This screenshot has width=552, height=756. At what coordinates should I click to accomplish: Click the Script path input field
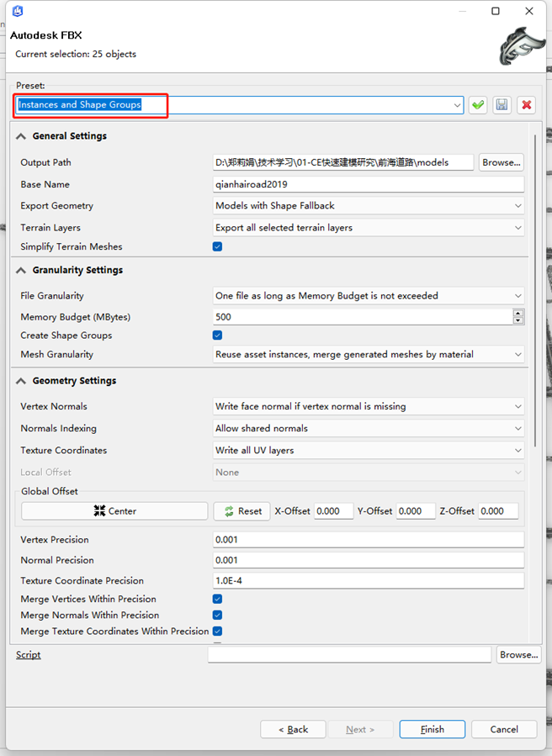(x=350, y=655)
